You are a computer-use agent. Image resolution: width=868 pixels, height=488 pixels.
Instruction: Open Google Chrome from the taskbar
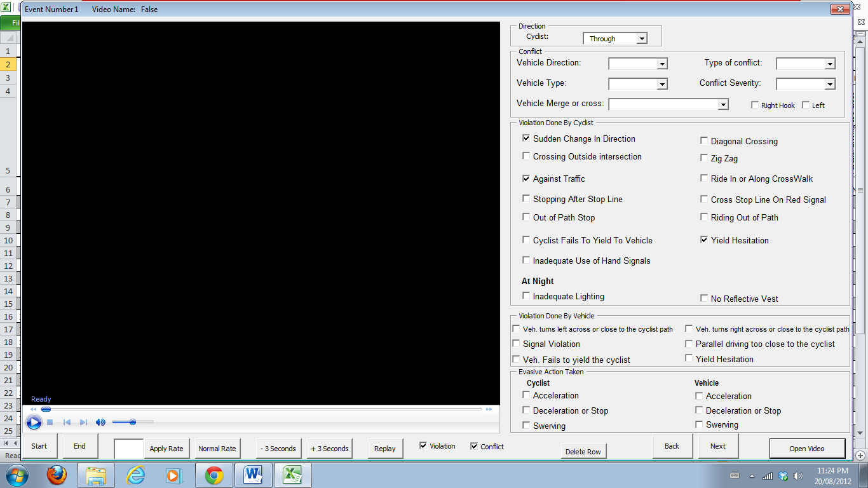214,475
